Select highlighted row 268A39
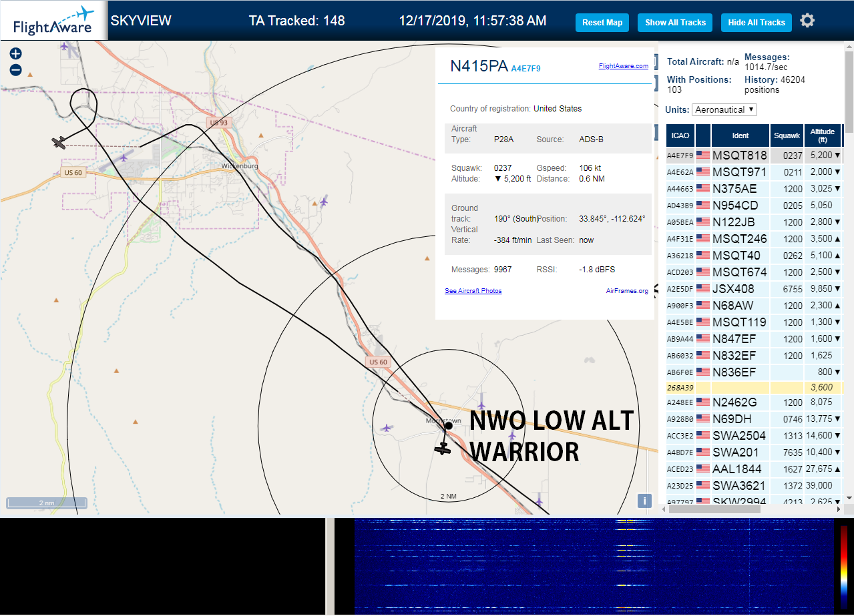 click(754, 387)
